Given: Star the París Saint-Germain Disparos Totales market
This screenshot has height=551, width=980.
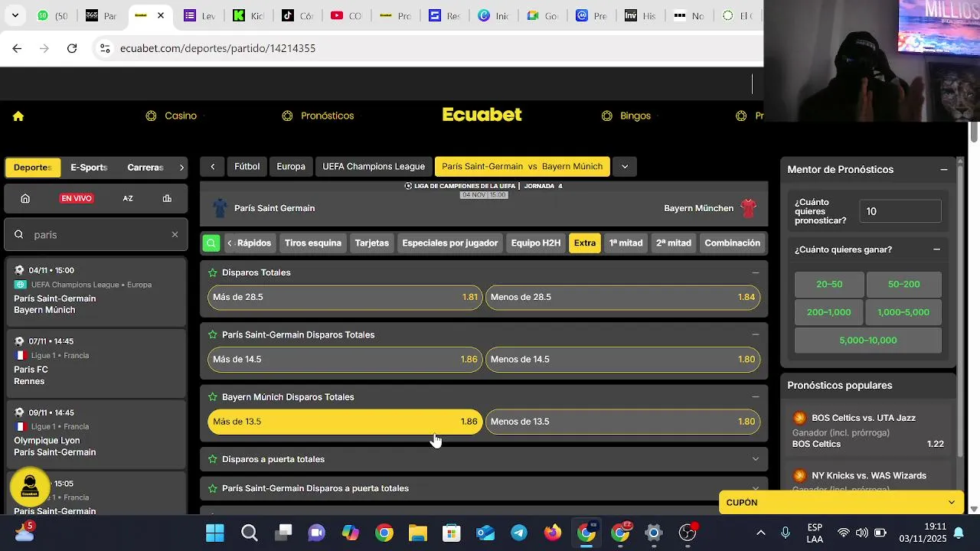Looking at the screenshot, I should coord(212,334).
